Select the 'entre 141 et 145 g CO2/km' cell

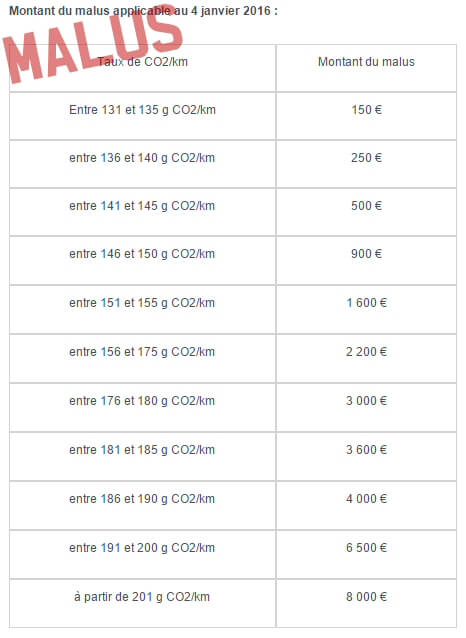(142, 212)
